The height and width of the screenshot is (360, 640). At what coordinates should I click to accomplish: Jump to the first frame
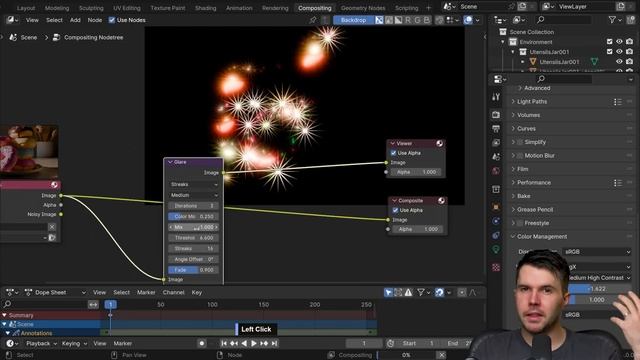point(224,344)
